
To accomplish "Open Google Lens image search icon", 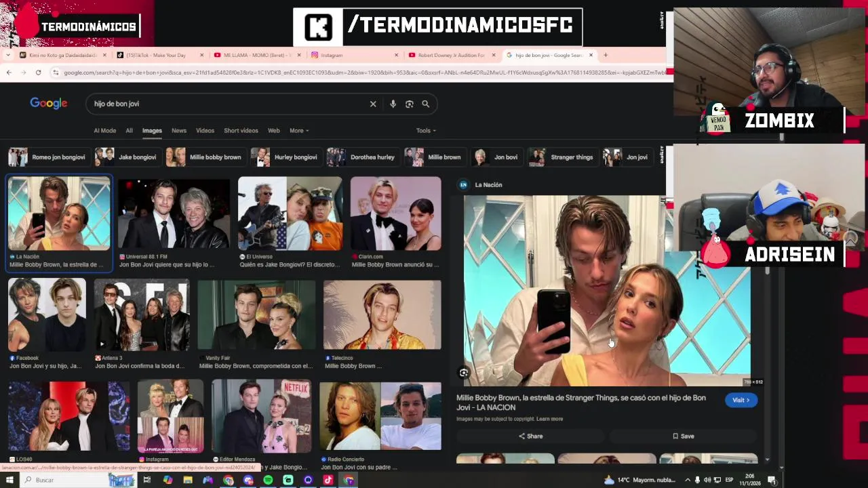I will point(409,104).
